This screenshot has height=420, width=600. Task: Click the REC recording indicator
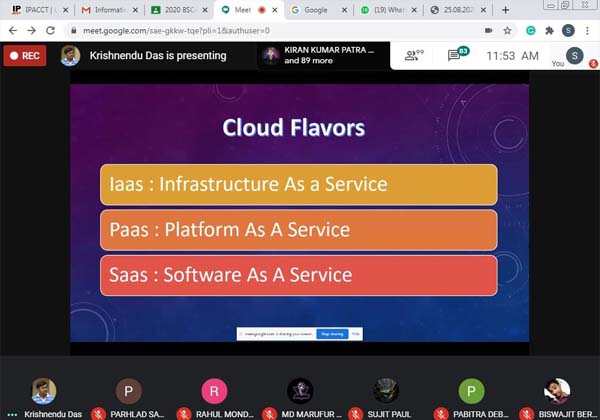[x=25, y=56]
